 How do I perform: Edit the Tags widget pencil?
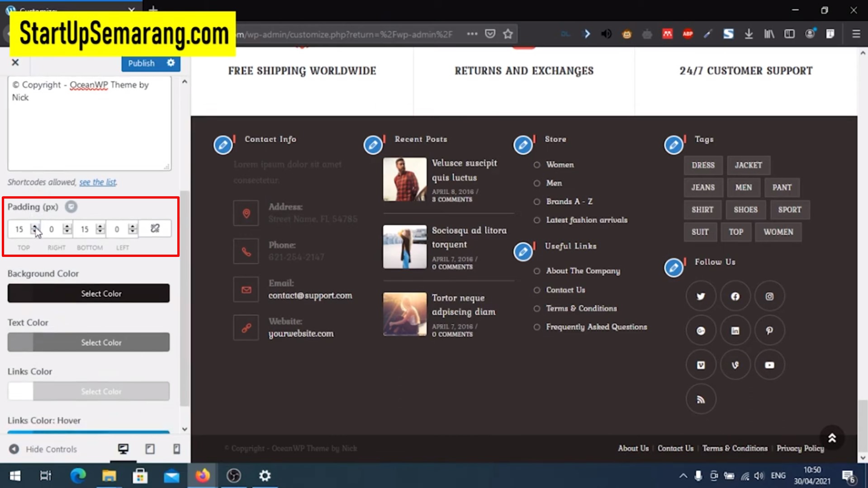pyautogui.click(x=674, y=145)
